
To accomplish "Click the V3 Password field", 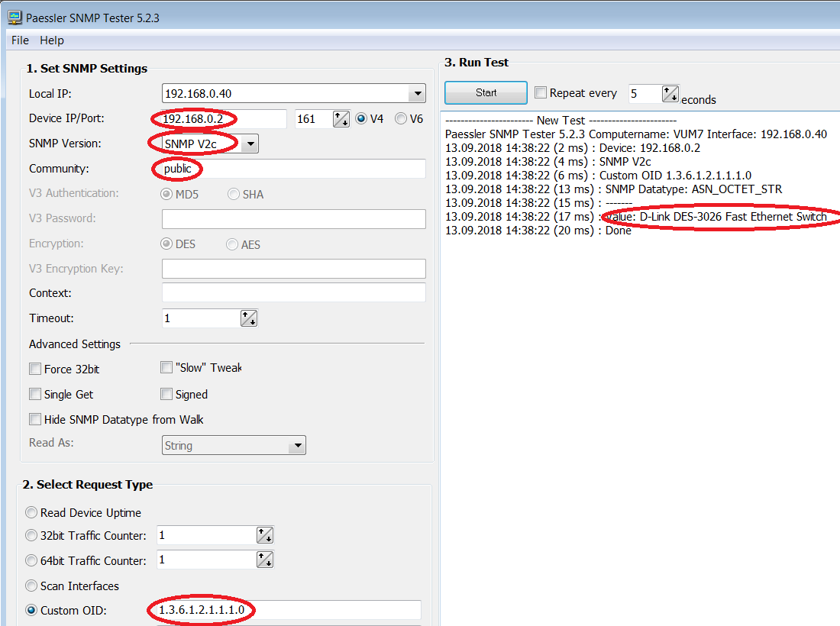I will pos(293,219).
